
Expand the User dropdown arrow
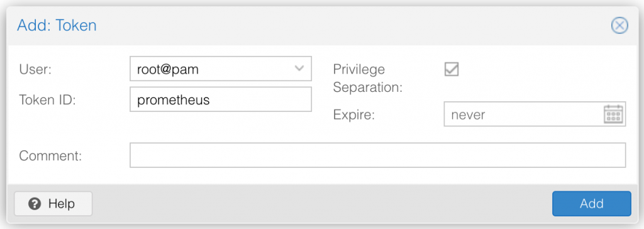pyautogui.click(x=299, y=69)
